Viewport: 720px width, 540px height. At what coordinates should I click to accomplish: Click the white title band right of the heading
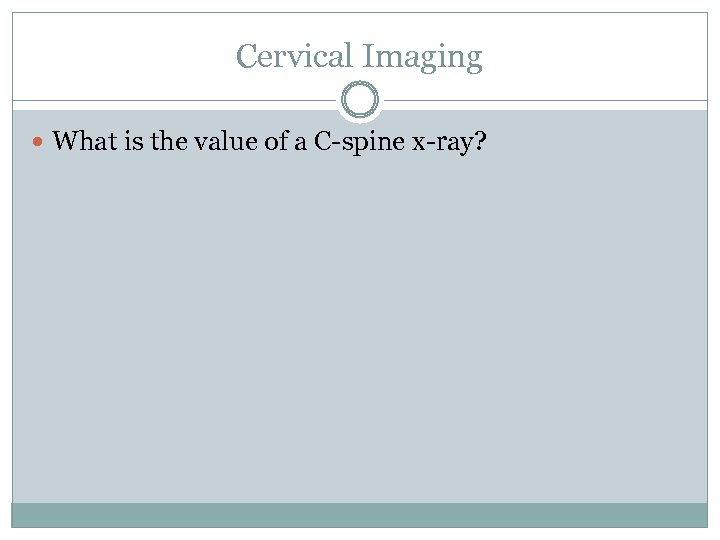(600, 56)
